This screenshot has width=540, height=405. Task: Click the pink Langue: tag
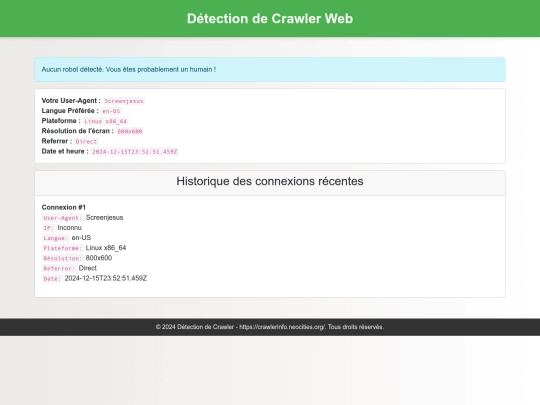tap(56, 238)
